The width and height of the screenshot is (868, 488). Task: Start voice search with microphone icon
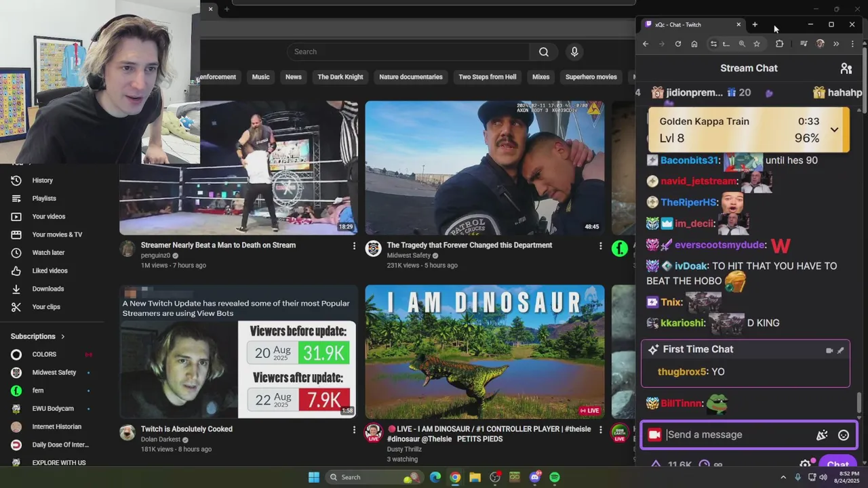coord(574,52)
